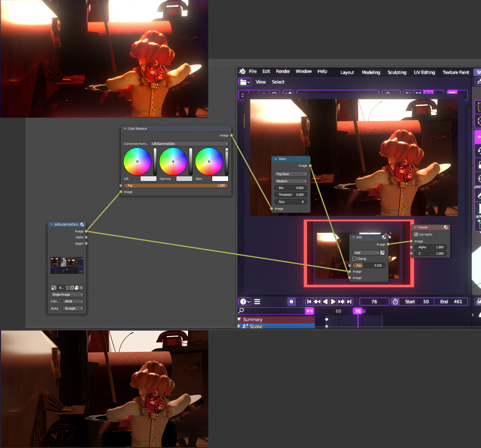Image resolution: width=481 pixels, height=448 pixels.
Task: Click the Blender logo icon in the header
Action: click(242, 71)
